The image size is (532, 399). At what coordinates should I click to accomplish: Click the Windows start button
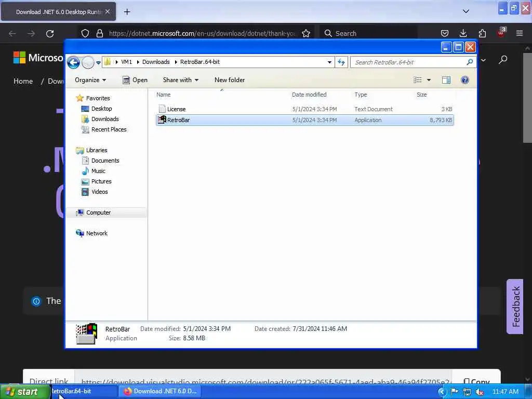coord(25,392)
